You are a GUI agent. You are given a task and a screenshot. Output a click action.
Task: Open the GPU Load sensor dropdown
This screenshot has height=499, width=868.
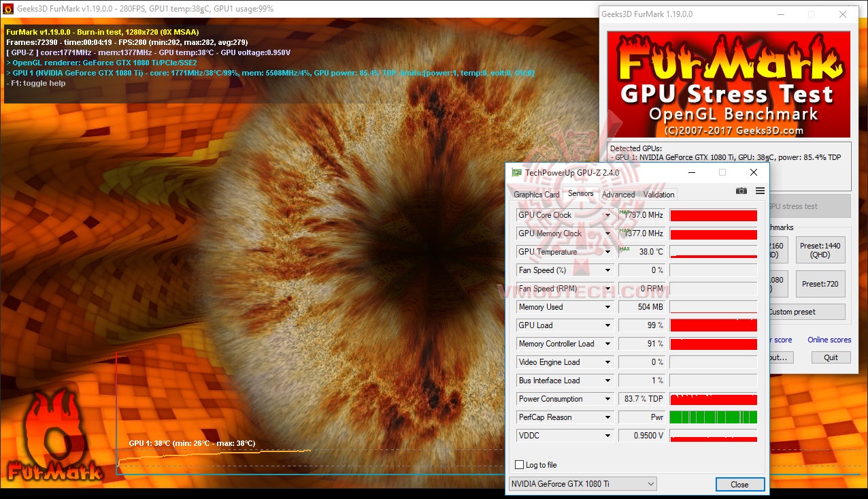tap(608, 325)
